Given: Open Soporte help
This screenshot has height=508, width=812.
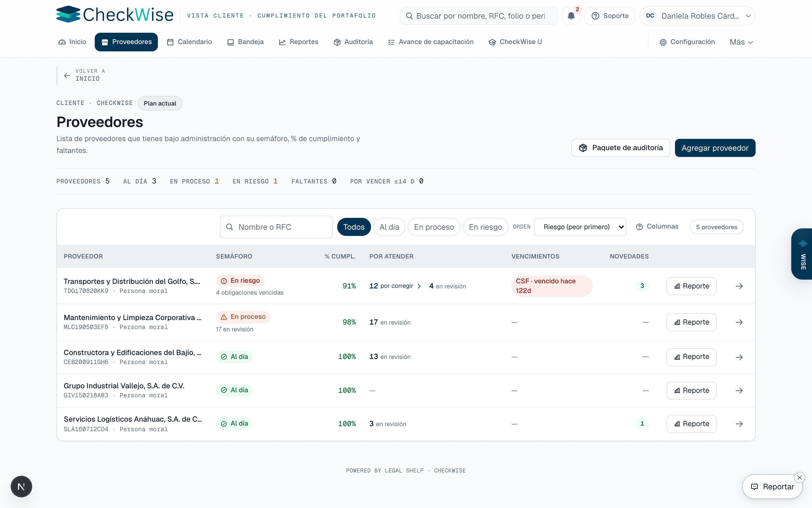Looking at the screenshot, I should [x=610, y=16].
